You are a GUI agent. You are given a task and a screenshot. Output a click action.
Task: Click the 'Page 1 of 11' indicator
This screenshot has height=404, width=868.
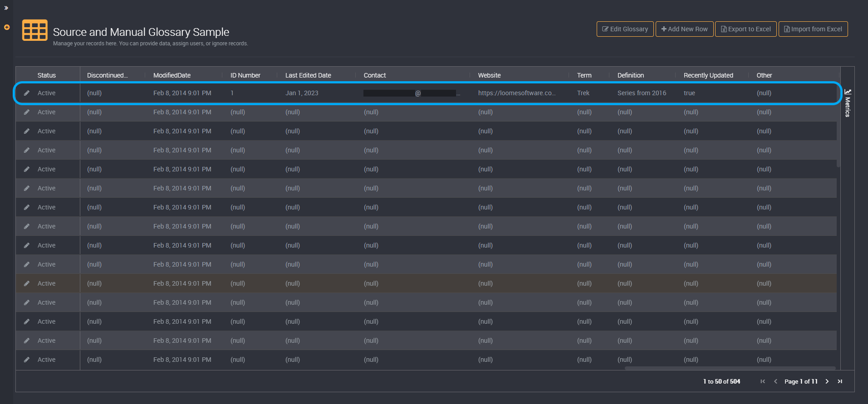tap(801, 381)
